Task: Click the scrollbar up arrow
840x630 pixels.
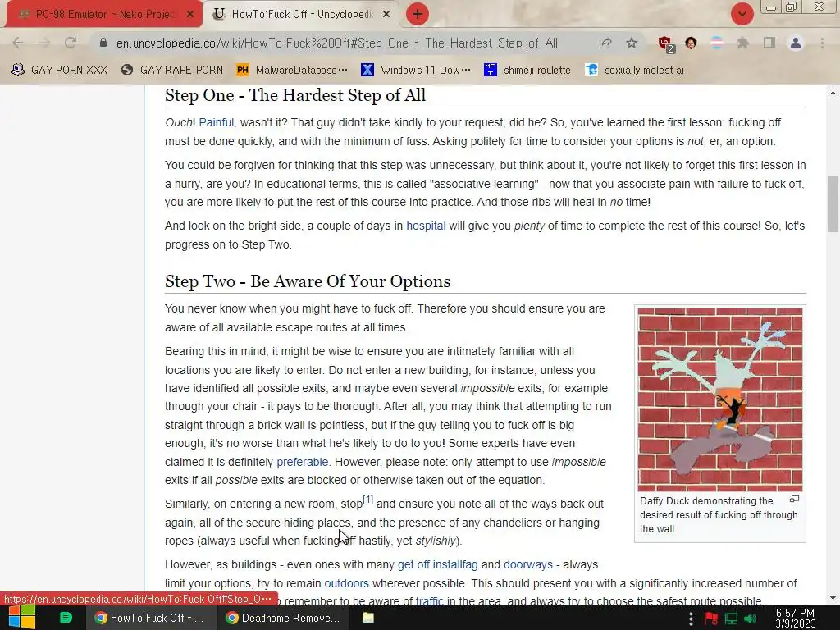Action: pyautogui.click(x=833, y=94)
